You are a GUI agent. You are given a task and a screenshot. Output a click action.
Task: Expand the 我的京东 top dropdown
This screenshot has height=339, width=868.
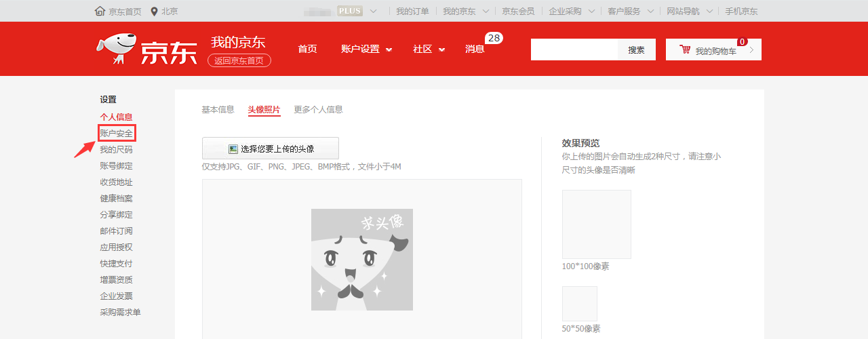(486, 11)
